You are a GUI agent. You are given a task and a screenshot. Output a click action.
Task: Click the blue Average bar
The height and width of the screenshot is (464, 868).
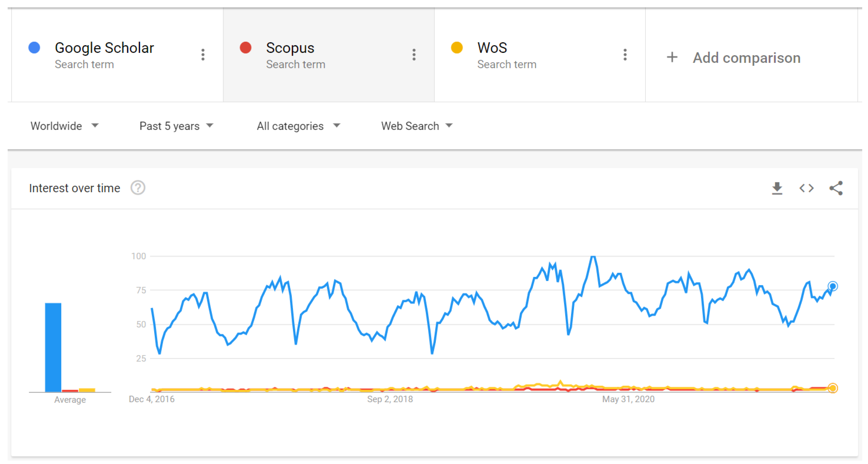(53, 347)
